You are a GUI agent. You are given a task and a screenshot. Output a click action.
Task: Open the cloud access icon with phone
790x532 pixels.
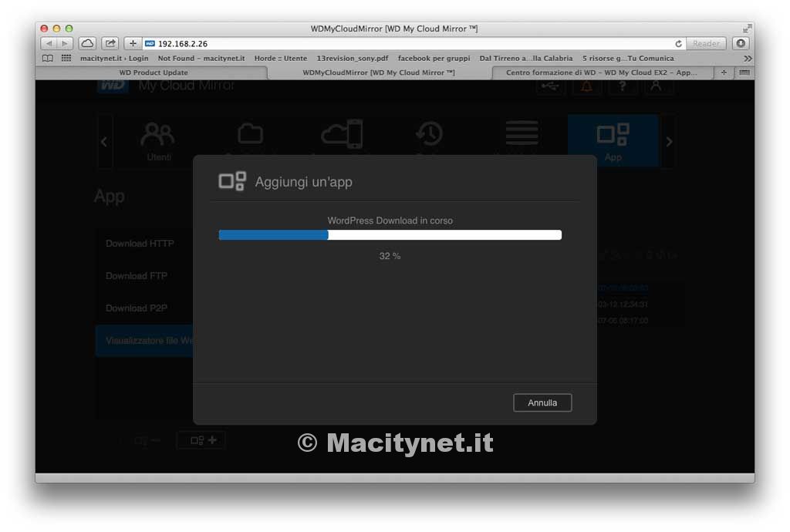coord(342,133)
